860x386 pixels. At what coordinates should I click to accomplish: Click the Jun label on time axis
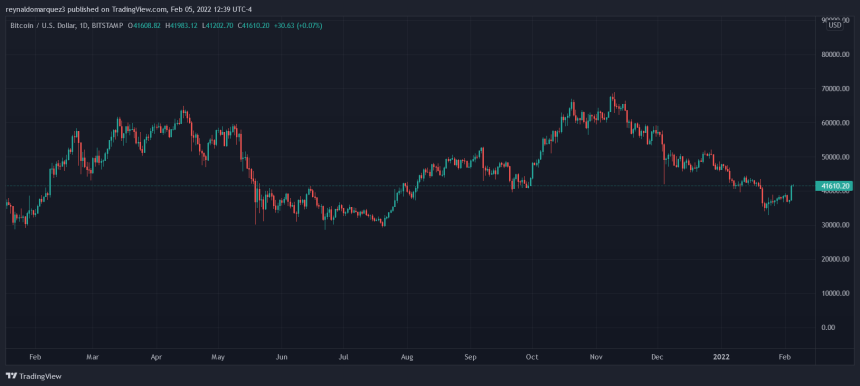[281, 357]
